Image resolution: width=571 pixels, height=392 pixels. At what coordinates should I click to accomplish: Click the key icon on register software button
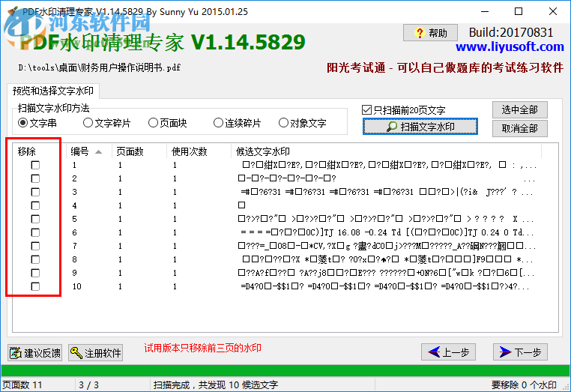pyautogui.click(x=76, y=353)
